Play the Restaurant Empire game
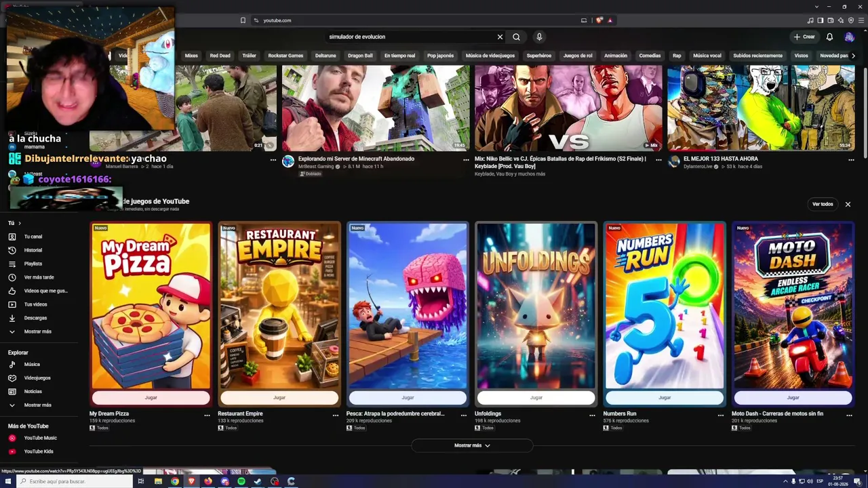Image resolution: width=868 pixels, height=488 pixels. click(x=279, y=398)
